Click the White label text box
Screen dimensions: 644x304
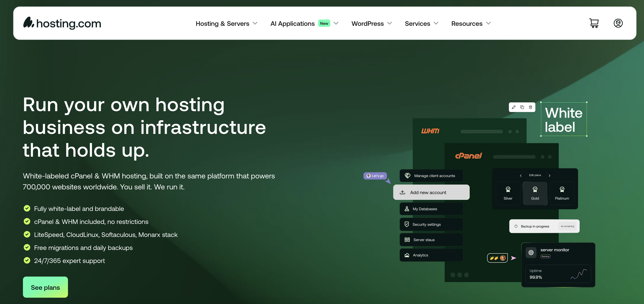click(x=563, y=119)
